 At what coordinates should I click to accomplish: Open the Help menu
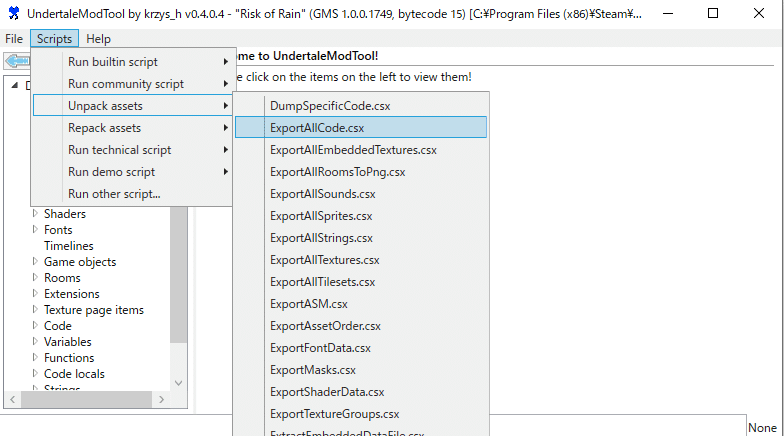click(x=98, y=38)
